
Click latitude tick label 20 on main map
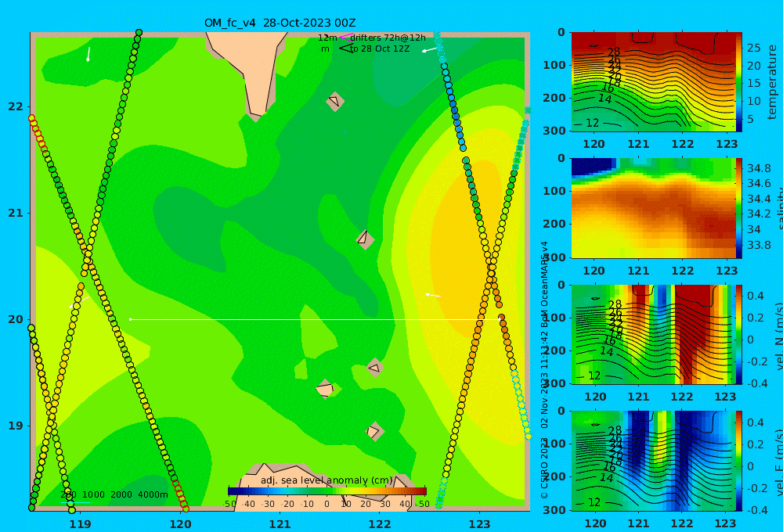(x=16, y=319)
